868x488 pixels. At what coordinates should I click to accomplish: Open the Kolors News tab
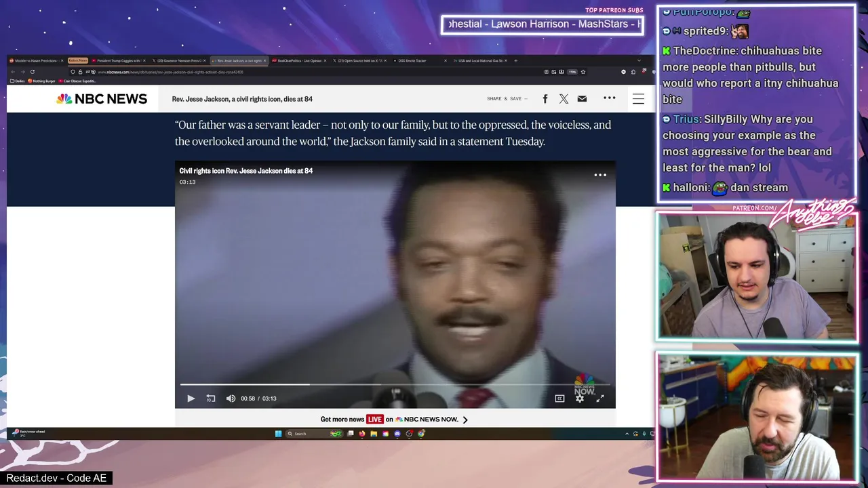tap(77, 61)
